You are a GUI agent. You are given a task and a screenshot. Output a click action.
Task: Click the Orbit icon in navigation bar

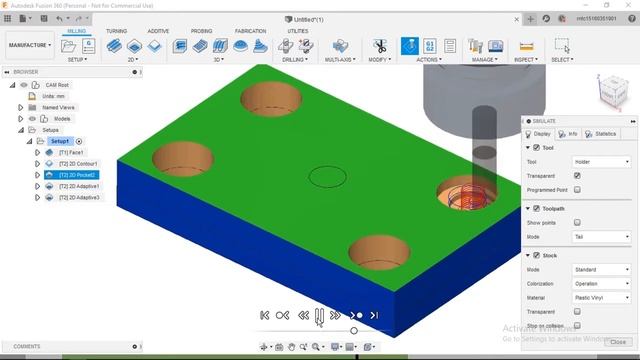click(x=263, y=347)
